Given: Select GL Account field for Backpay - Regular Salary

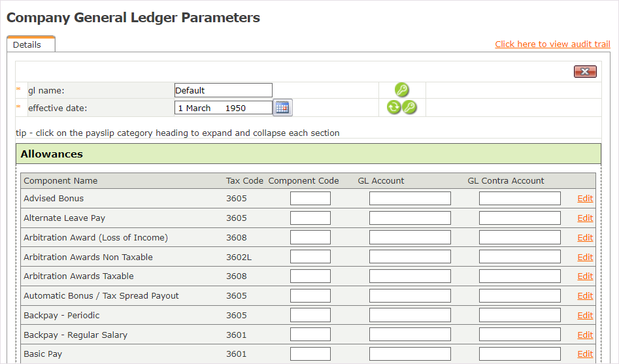Looking at the screenshot, I should [x=410, y=335].
